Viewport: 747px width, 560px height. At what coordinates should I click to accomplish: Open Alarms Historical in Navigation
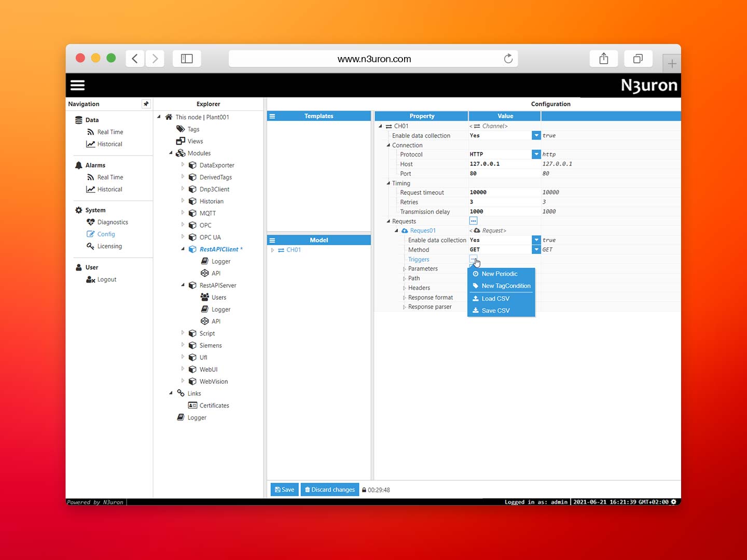tap(109, 189)
